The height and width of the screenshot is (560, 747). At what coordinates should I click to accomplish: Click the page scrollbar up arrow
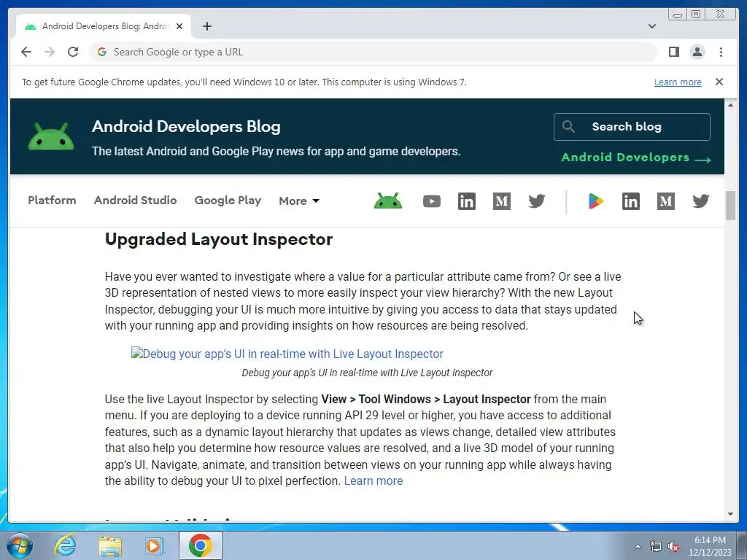click(730, 105)
